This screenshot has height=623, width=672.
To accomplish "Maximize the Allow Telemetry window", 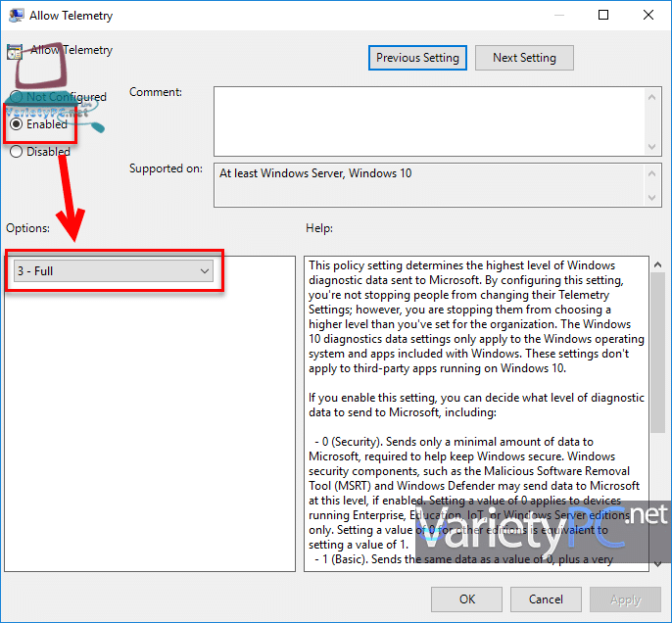I will pyautogui.click(x=603, y=15).
